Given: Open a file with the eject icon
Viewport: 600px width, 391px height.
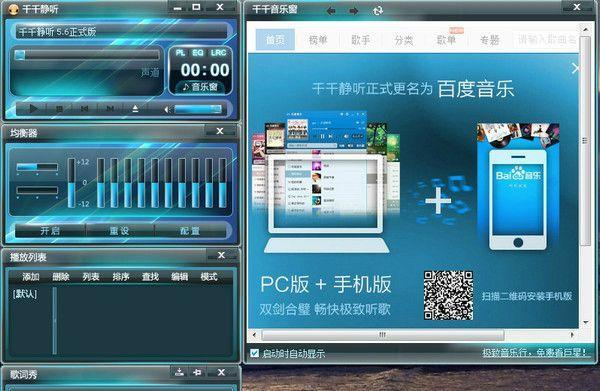Looking at the screenshot, I should 135,109.
